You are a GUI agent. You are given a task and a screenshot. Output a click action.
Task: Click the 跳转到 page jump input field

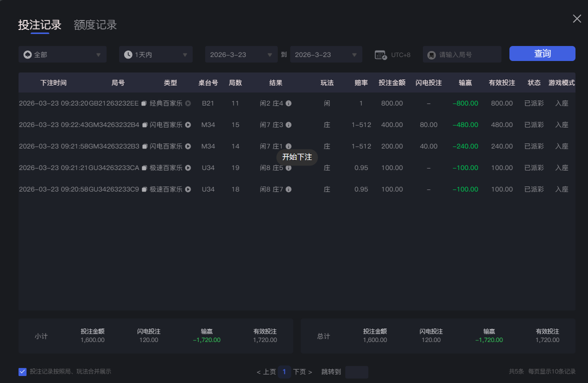coord(357,371)
